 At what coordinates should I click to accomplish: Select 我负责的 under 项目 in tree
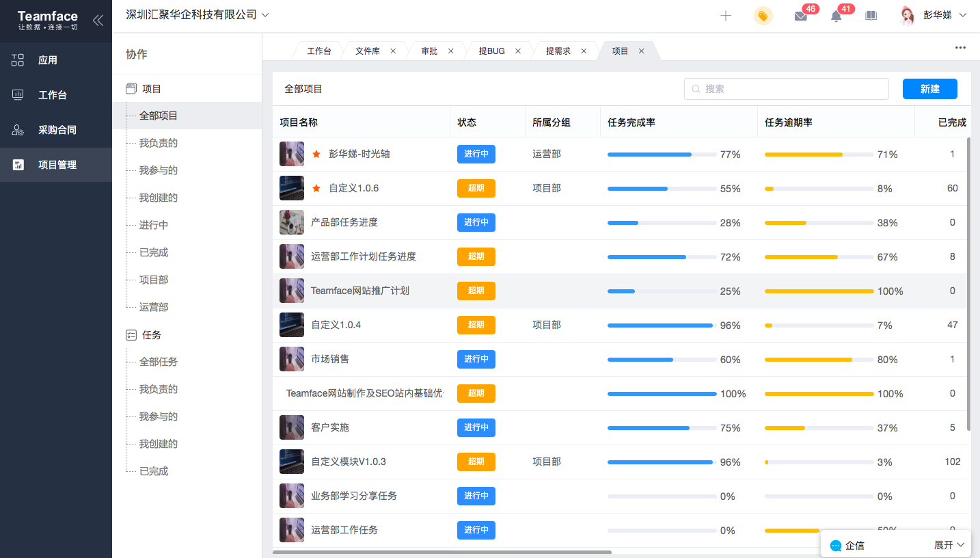[159, 143]
